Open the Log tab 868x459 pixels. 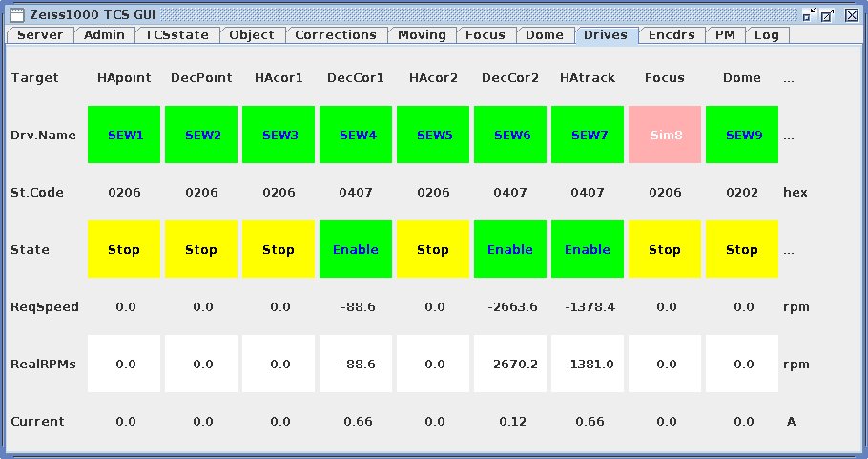pos(767,35)
